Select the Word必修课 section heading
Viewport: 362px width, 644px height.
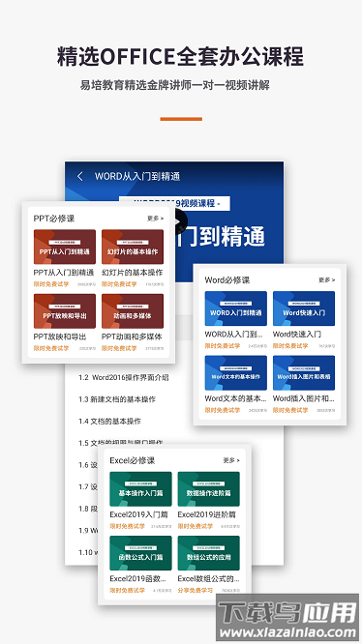[227, 280]
